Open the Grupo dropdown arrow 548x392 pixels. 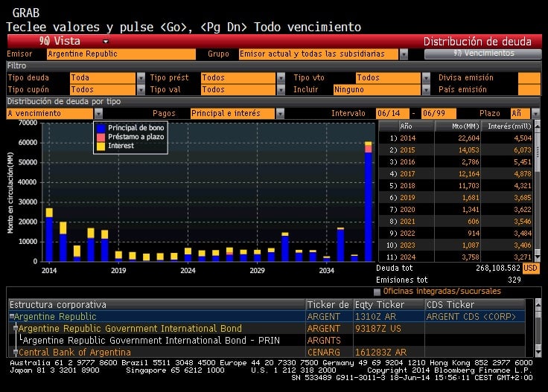click(404, 54)
